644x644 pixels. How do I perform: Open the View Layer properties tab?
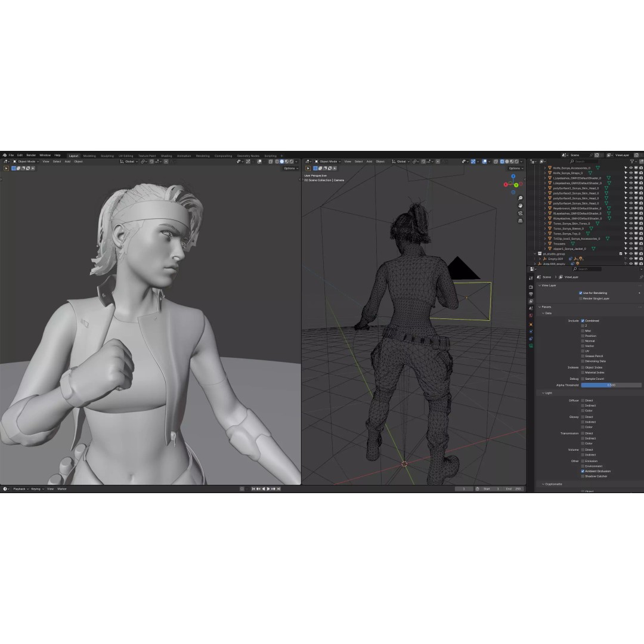coord(531,302)
